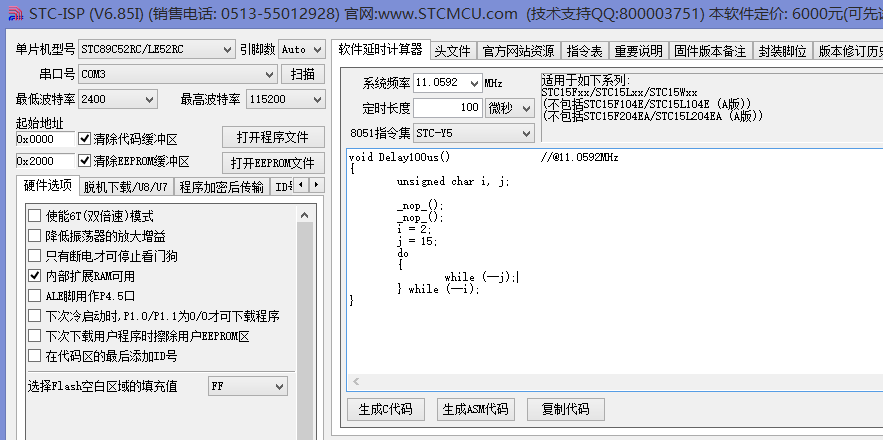The height and width of the screenshot is (440, 883).
Task: Click 生成ASM代码 button
Action: [x=475, y=409]
